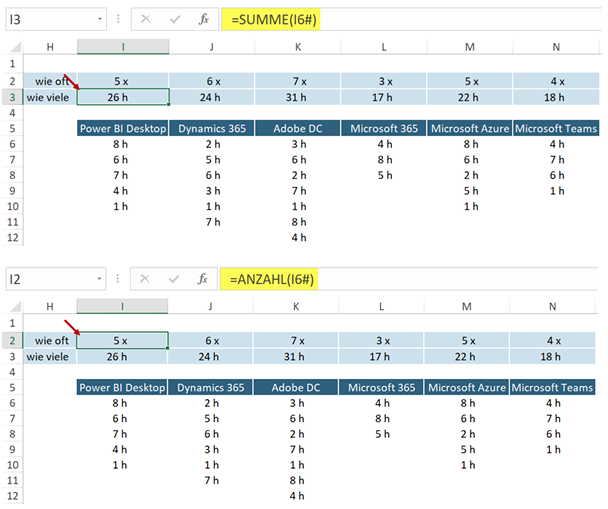Select the 'wie oft' cell in the ANZAHL sheet
The image size is (608, 509).
pos(50,340)
